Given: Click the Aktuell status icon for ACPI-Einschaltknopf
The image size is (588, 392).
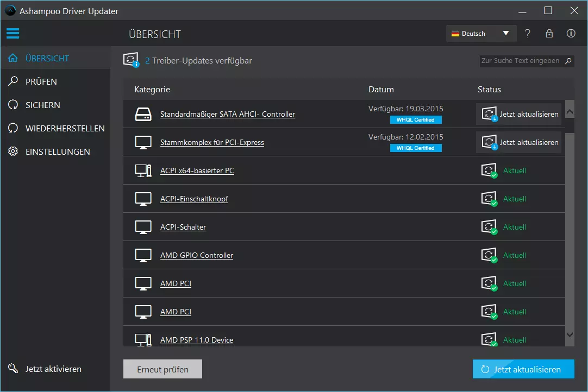Looking at the screenshot, I should point(490,199).
